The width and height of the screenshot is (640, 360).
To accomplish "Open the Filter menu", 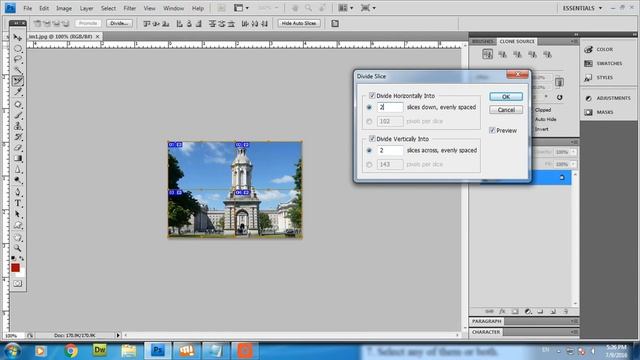I will [x=129, y=8].
